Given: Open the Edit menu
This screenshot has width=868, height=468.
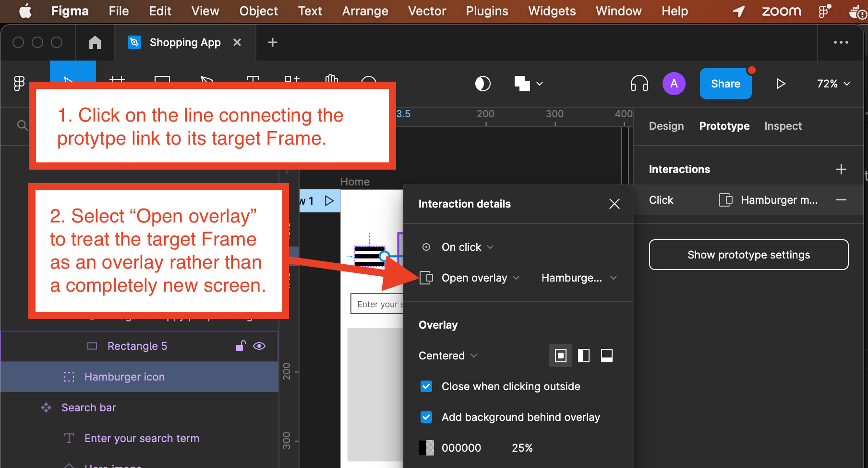Looking at the screenshot, I should coord(160,11).
